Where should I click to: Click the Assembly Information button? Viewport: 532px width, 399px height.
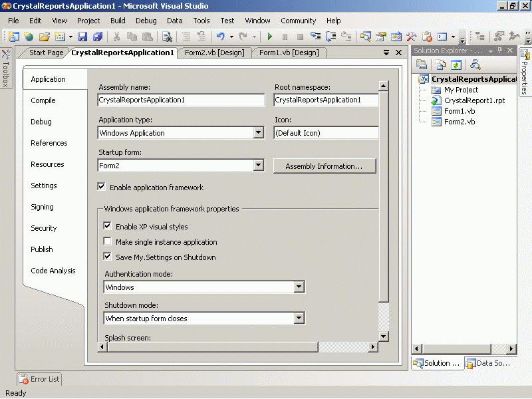(325, 166)
